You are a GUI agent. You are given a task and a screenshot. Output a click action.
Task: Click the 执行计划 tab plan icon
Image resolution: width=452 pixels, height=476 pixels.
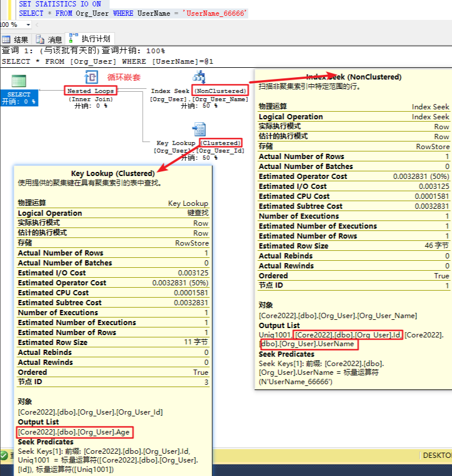coord(73,38)
